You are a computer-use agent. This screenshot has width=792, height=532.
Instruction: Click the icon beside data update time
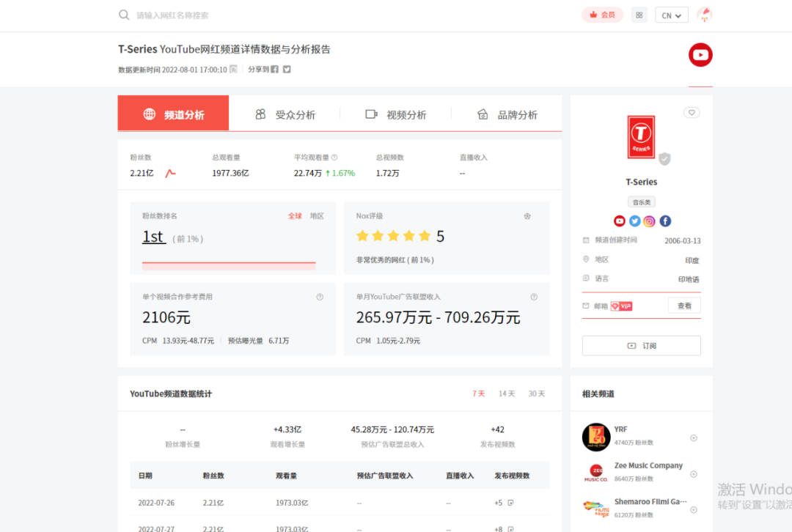point(233,69)
